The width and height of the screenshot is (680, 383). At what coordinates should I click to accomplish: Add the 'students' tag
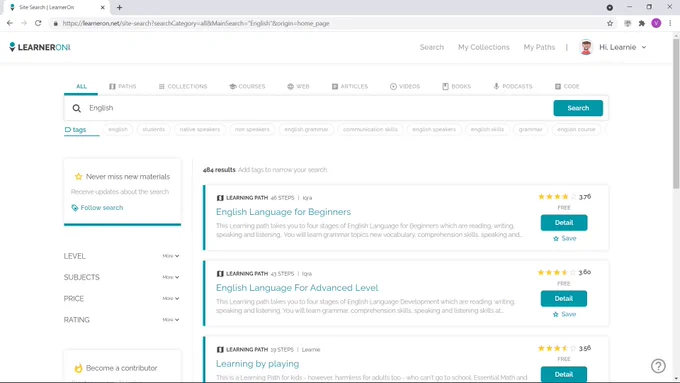pyautogui.click(x=154, y=129)
